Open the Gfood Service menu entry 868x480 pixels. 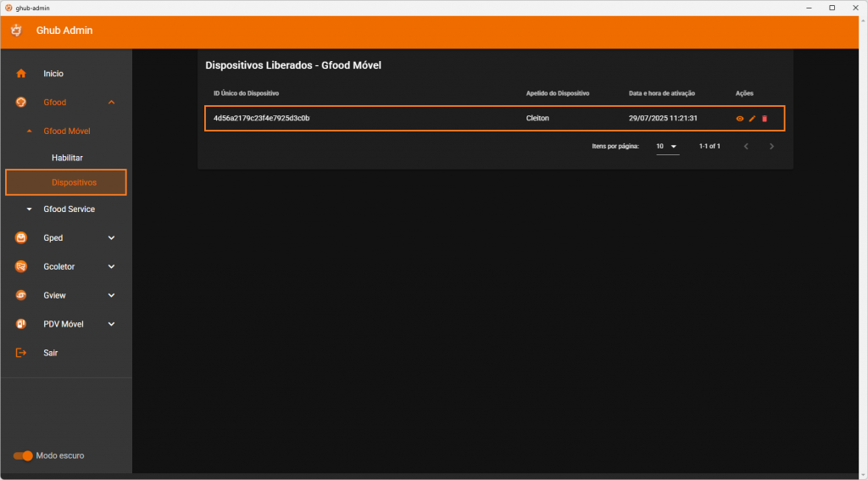pyautogui.click(x=70, y=209)
